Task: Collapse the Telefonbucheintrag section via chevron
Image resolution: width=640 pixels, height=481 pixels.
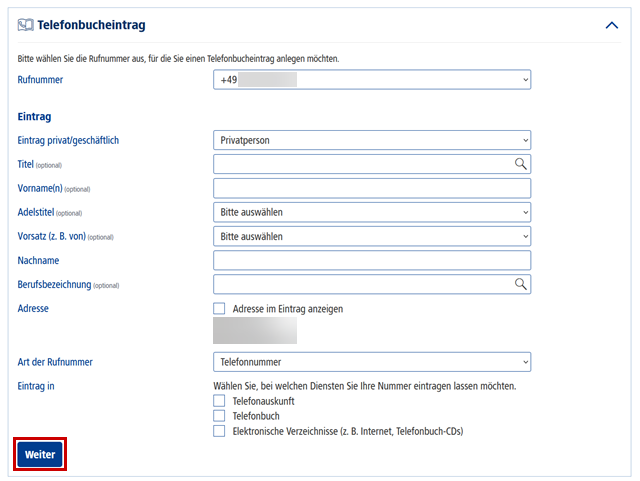Action: pos(612,25)
